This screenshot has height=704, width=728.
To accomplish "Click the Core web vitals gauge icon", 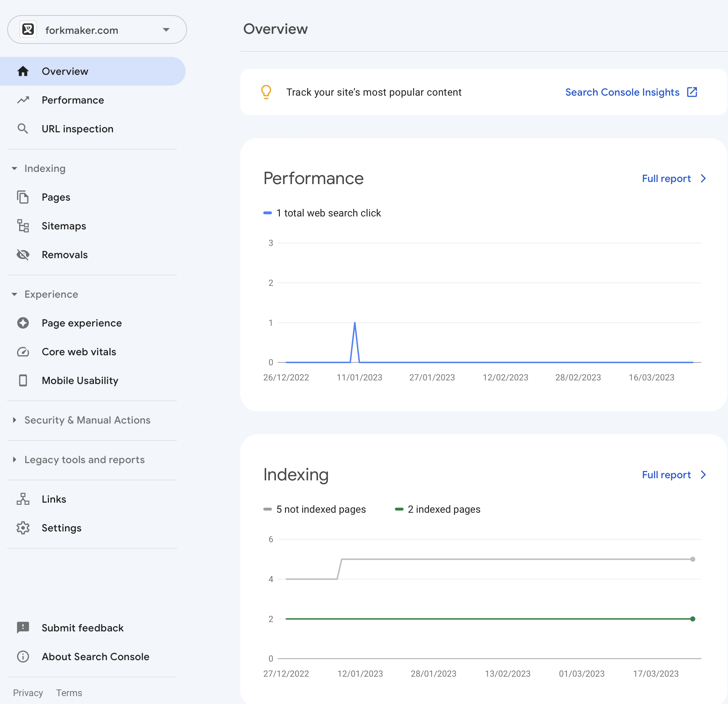I will pyautogui.click(x=23, y=352).
